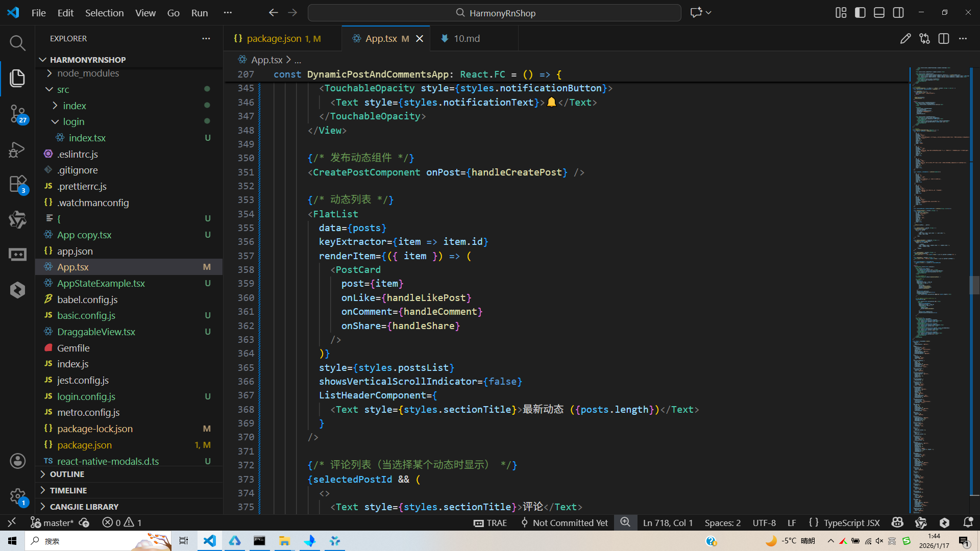Collapse the login folder
980x551 pixels.
73,122
